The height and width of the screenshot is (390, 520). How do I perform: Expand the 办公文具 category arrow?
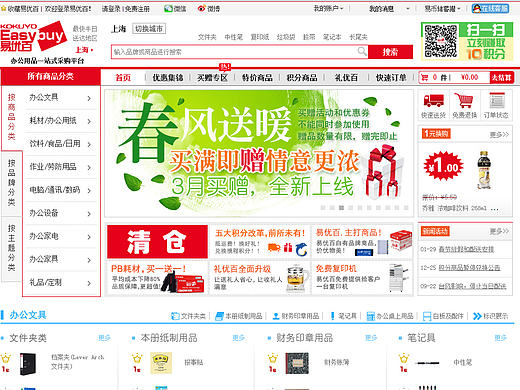[89, 98]
